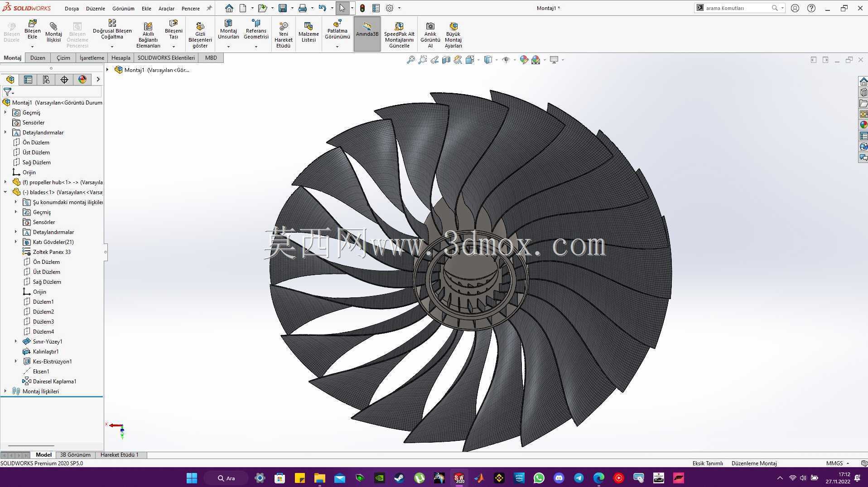Start Yeni Hareket Etüdü
This screenshot has width=868, height=487.
[284, 34]
